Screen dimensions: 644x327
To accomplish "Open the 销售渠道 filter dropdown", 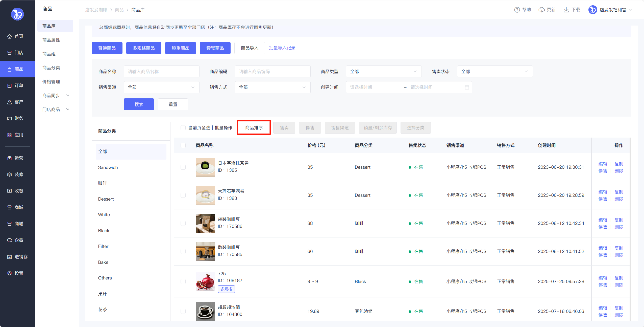I will click(161, 87).
